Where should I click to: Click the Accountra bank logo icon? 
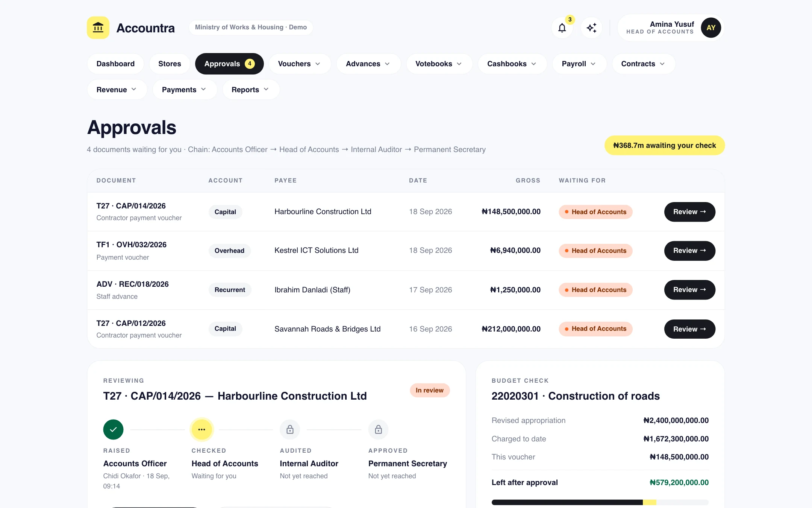[98, 27]
